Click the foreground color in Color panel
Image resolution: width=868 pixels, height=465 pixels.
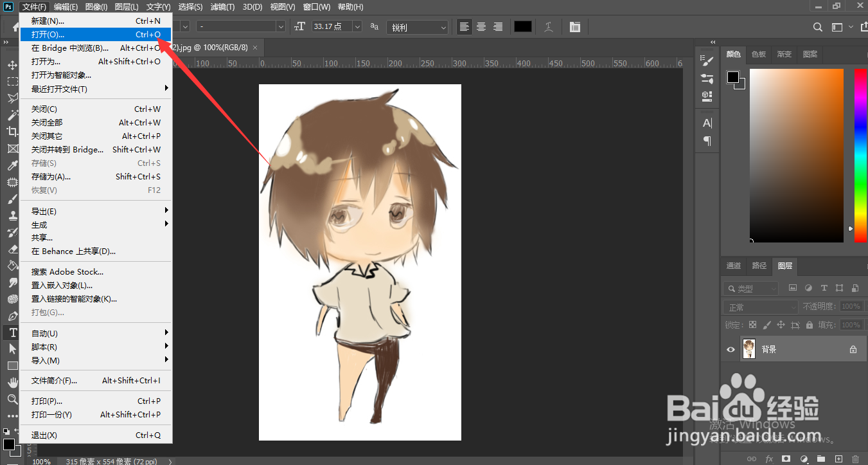point(733,77)
